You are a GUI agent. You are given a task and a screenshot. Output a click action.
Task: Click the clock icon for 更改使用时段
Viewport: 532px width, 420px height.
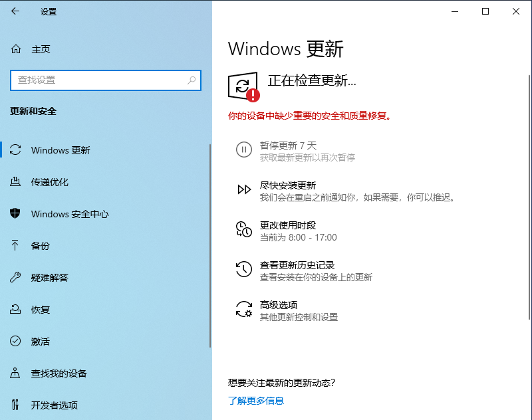click(x=244, y=229)
